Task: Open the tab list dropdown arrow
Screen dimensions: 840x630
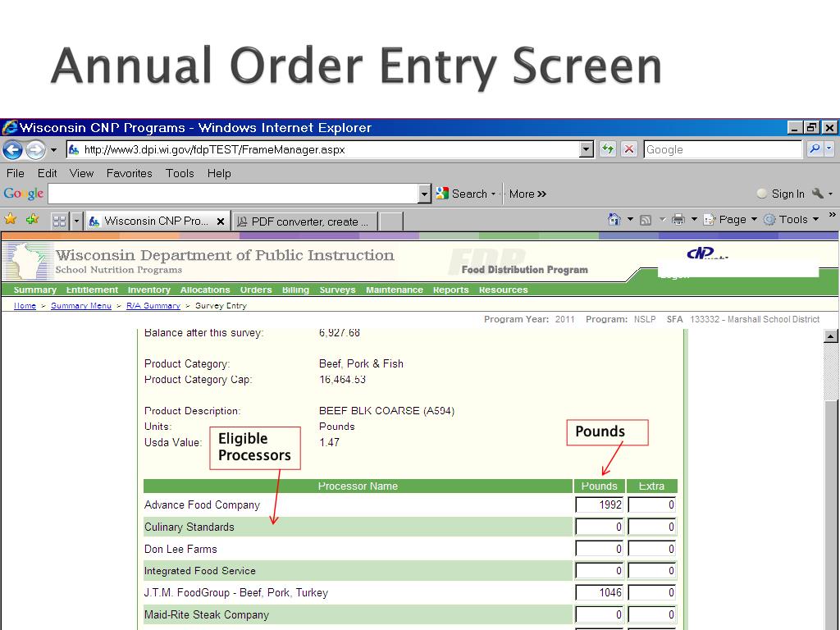Action: pyautogui.click(x=76, y=221)
